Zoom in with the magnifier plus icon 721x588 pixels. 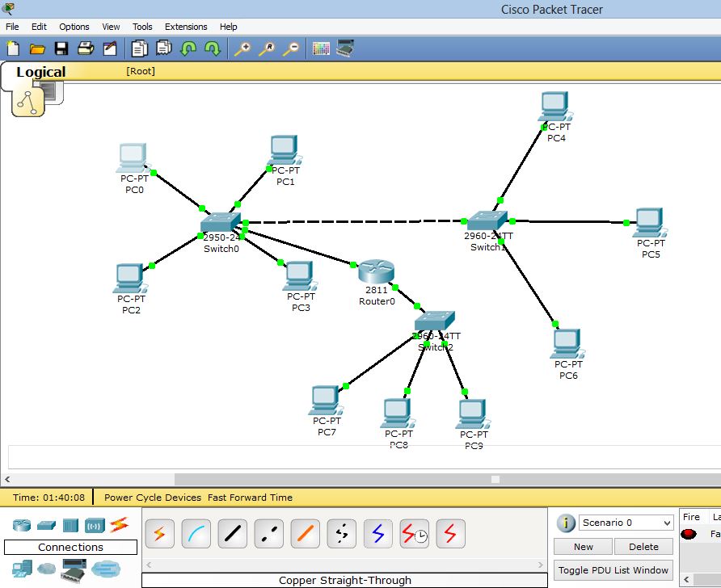click(x=242, y=48)
